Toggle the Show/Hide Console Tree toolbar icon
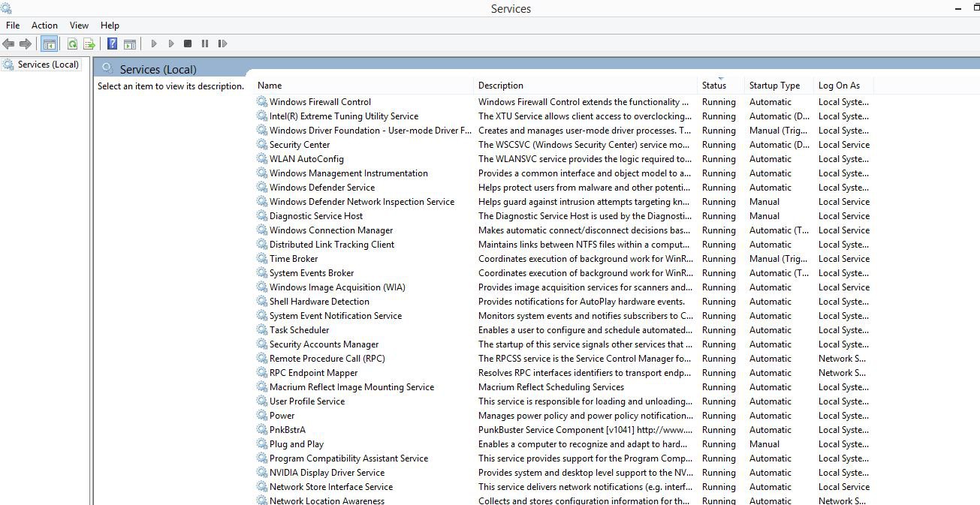The width and height of the screenshot is (980, 505). pos(49,44)
